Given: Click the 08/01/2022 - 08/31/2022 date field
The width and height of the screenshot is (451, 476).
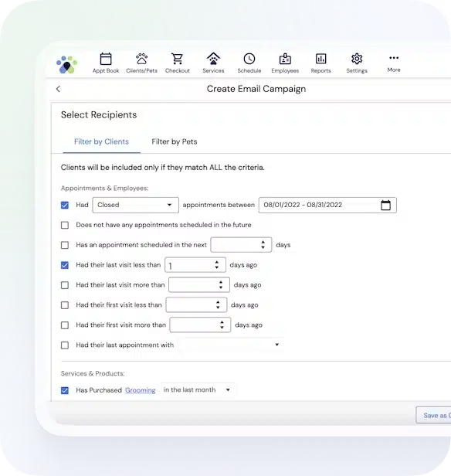Looking at the screenshot, I should 327,206.
